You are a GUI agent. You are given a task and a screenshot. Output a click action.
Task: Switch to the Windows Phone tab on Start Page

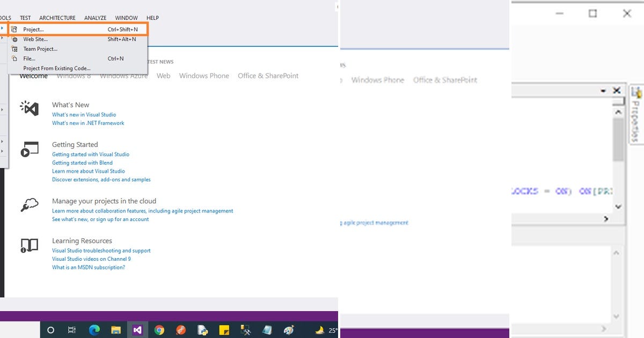coord(204,76)
